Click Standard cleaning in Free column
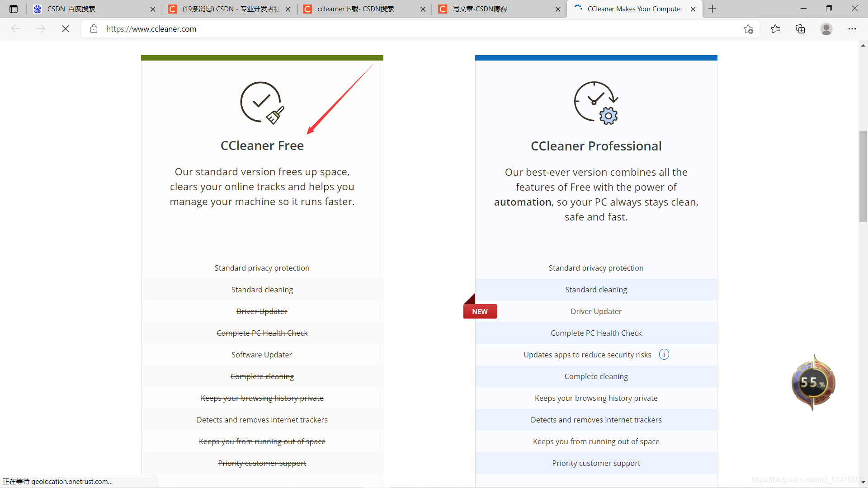868x488 pixels. pyautogui.click(x=262, y=290)
